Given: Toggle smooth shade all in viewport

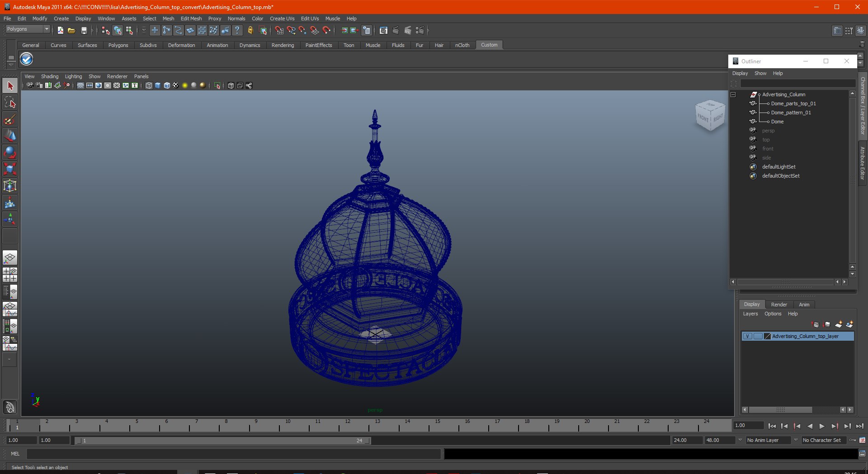Looking at the screenshot, I should (158, 85).
